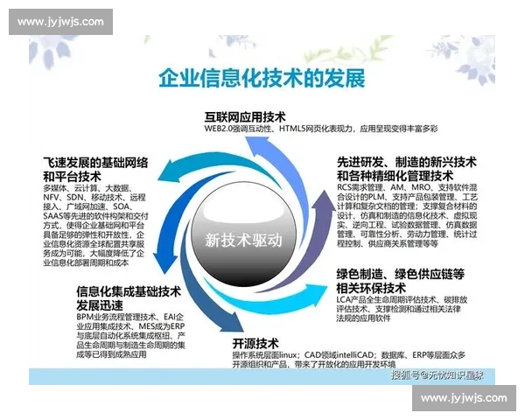
Task: Click the heading 信息化集成基础技术发展迅速
Action: pos(129,298)
